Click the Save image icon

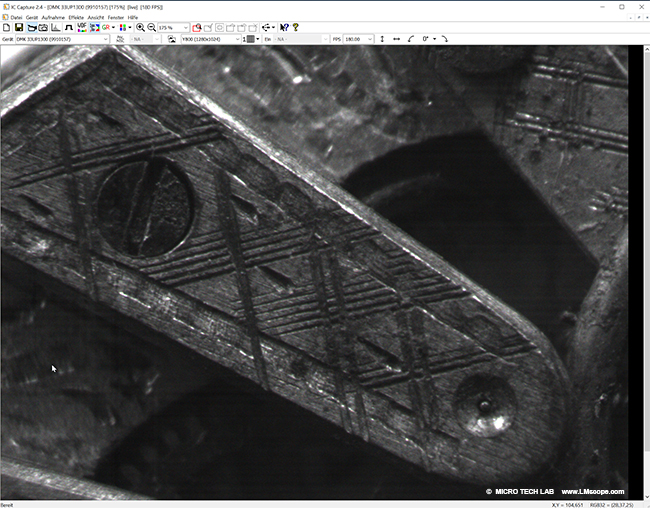point(18,28)
